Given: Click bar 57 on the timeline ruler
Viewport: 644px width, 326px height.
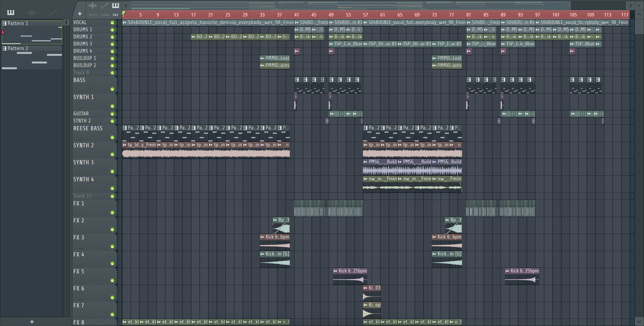Looking at the screenshot, I should 365,15.
